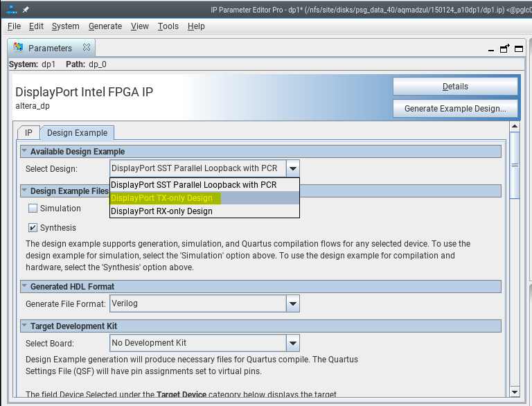Image resolution: width=532 pixels, height=406 pixels.
Task: Open the Select Board dropdown
Action: click(x=293, y=343)
